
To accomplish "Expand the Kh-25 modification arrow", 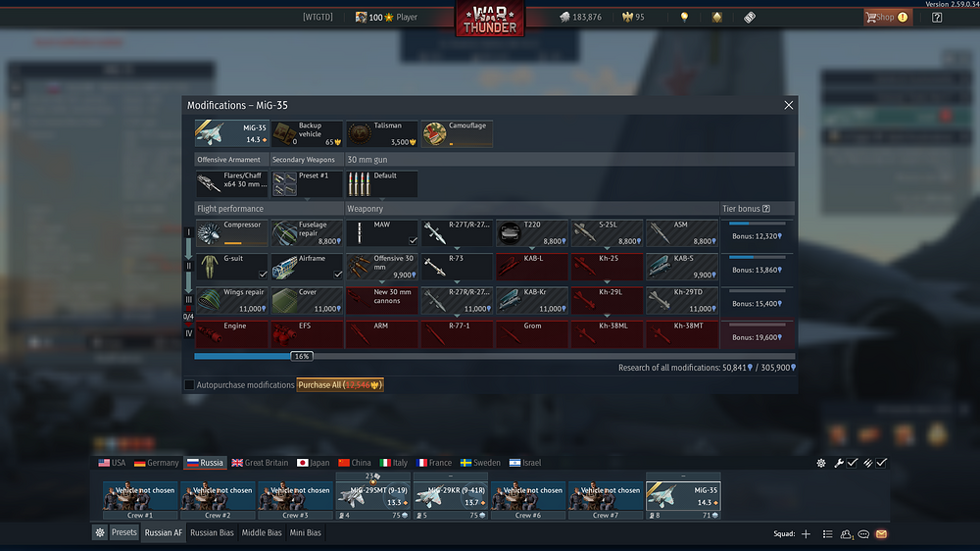I will (x=607, y=282).
